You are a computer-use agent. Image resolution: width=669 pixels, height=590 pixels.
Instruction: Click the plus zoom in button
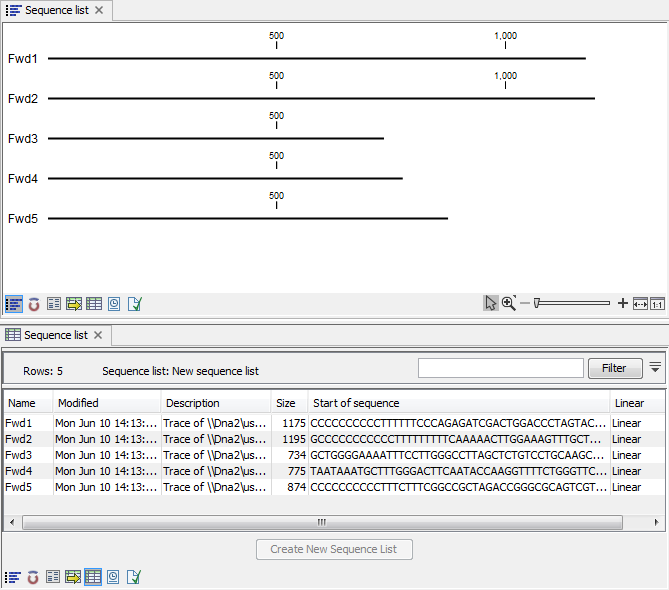click(622, 303)
